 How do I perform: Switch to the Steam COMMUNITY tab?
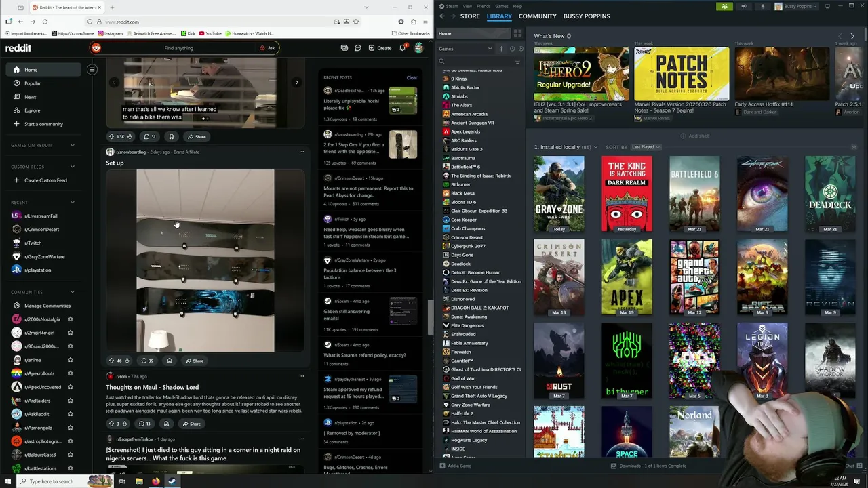pyautogui.click(x=538, y=16)
